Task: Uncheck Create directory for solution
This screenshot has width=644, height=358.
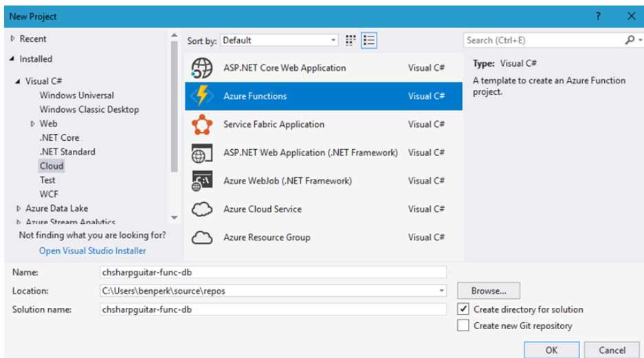Action: 464,309
